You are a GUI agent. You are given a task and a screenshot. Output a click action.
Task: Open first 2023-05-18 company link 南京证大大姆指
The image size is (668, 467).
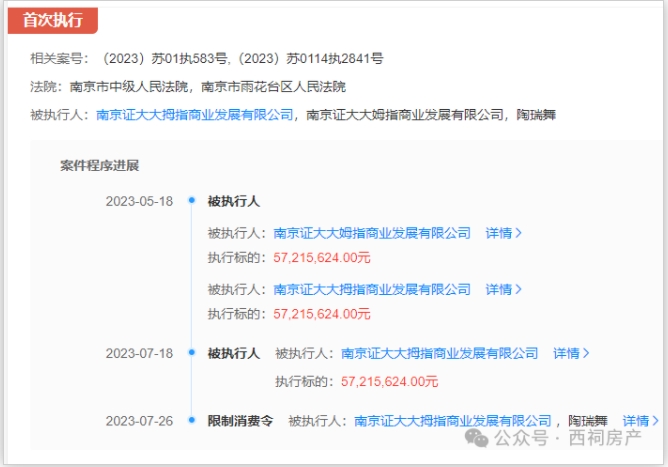372,233
